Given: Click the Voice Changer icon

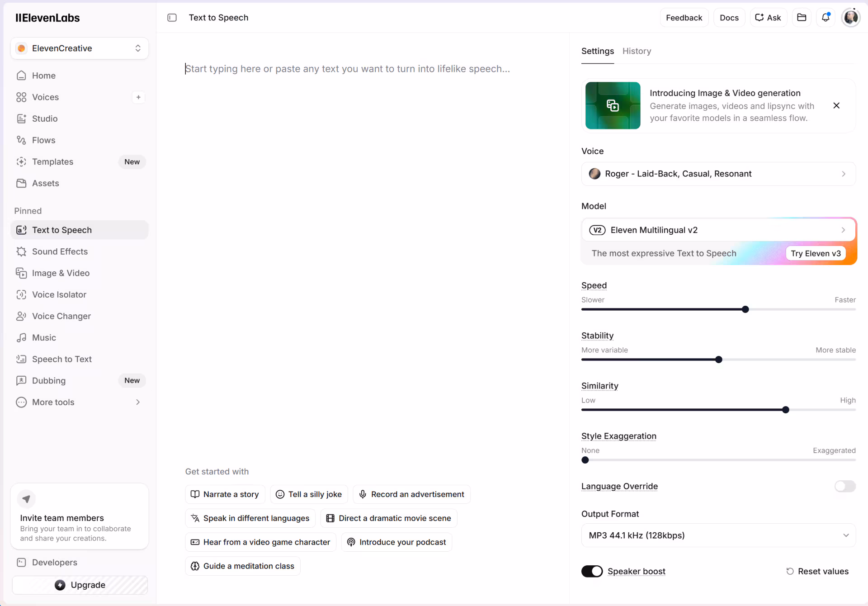Looking at the screenshot, I should click(x=21, y=316).
